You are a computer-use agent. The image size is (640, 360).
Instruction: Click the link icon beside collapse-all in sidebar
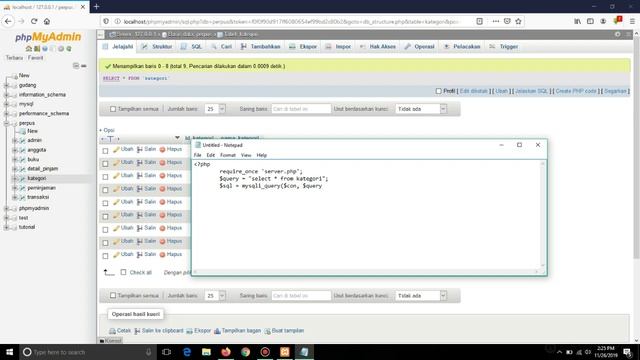pos(84,66)
